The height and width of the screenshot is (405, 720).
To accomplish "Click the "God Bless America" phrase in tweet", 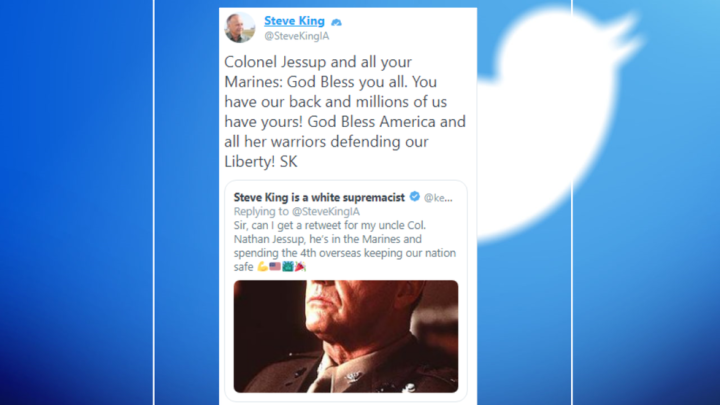I will tap(371, 122).
